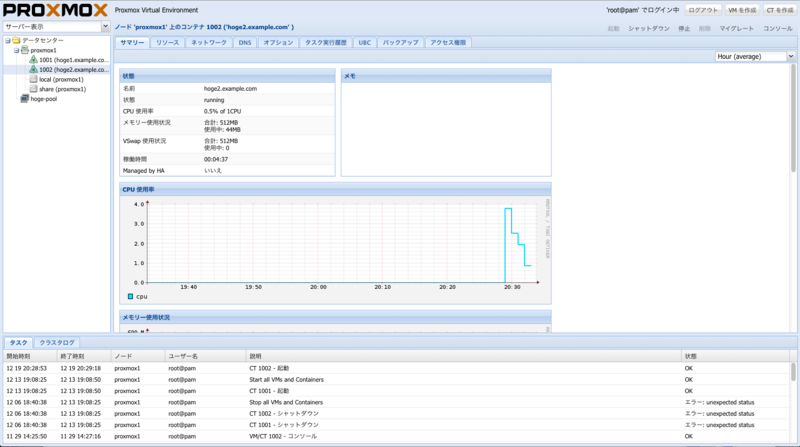Switch to the ネットワーク tab

[x=209, y=43]
